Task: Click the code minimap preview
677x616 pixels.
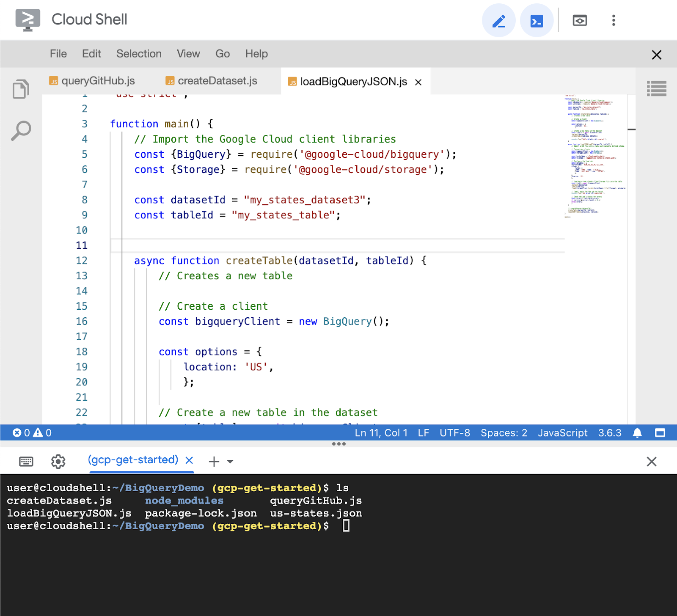Action: click(595, 157)
